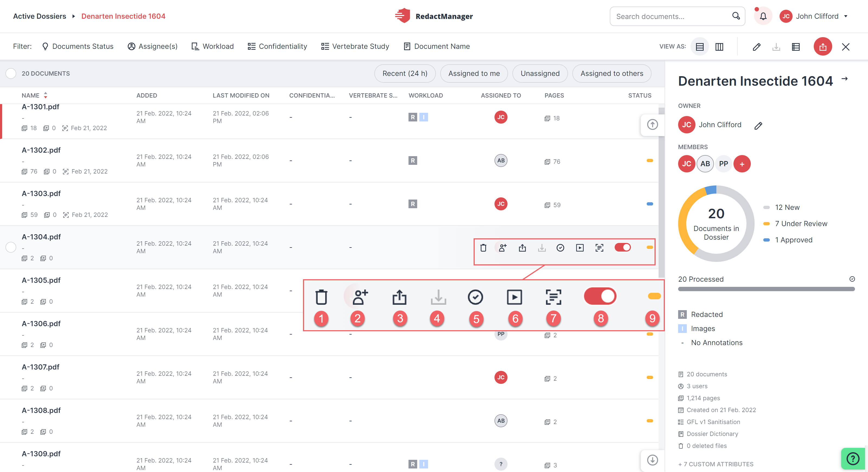Screen dimensions: 868x472
Task: Toggle the red switch in A-1304.pdf row
Action: (622, 248)
